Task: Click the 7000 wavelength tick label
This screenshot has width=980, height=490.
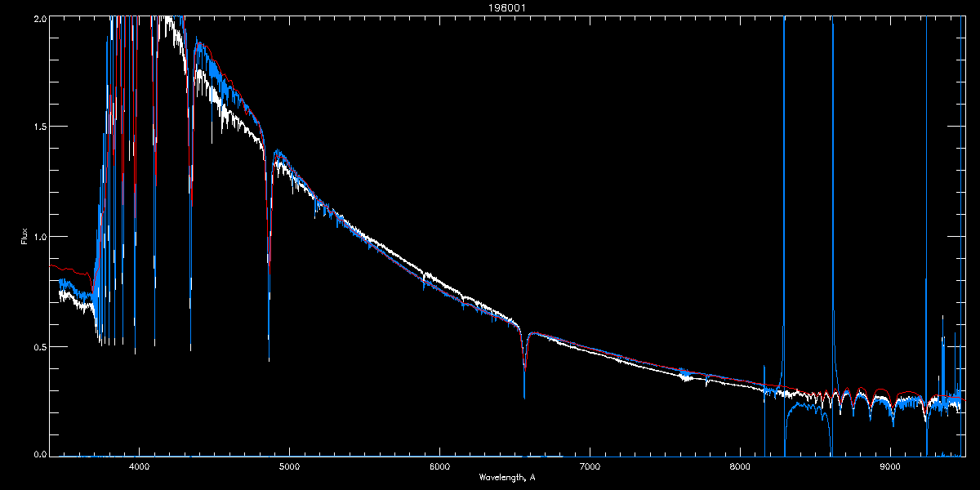Action: tap(590, 467)
